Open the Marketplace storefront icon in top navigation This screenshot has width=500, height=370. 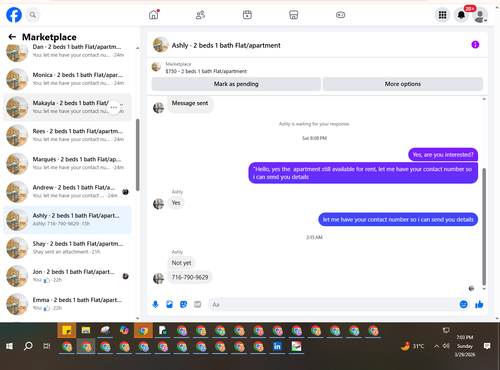pyautogui.click(x=294, y=15)
